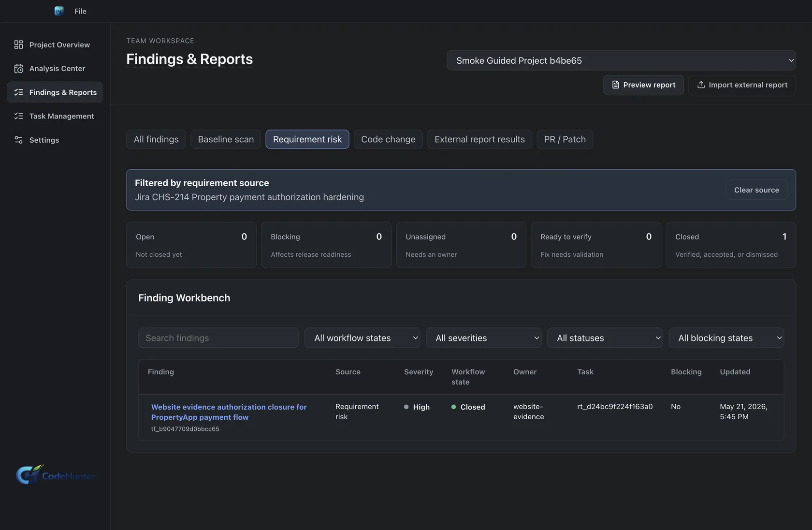Click the Jira CHS-214 source description text
This screenshot has width=812, height=530.
249,197
